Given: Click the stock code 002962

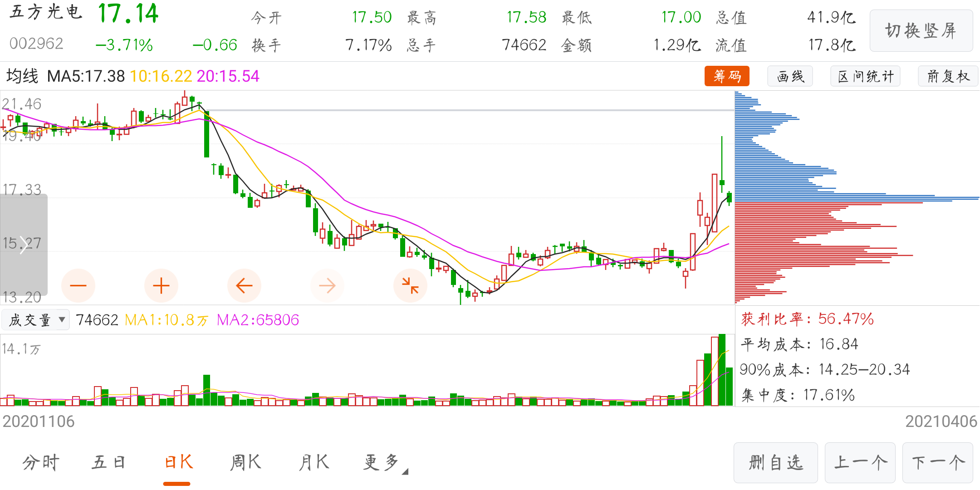Looking at the screenshot, I should (x=36, y=44).
